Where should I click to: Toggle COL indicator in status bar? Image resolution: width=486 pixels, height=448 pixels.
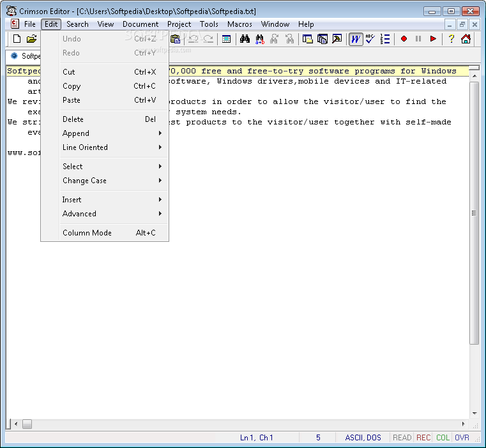[x=443, y=437]
